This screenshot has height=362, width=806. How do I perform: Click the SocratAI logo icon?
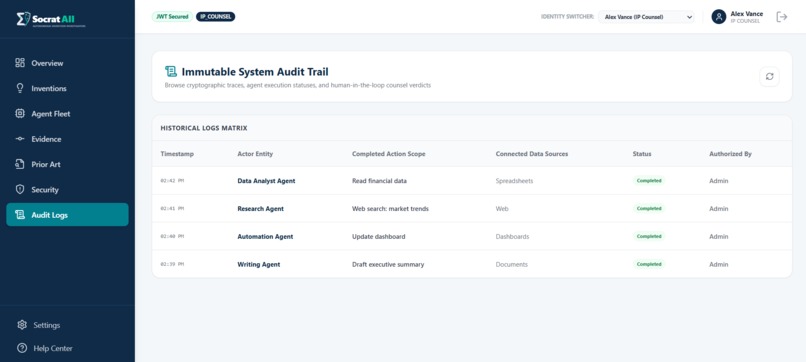click(23, 19)
